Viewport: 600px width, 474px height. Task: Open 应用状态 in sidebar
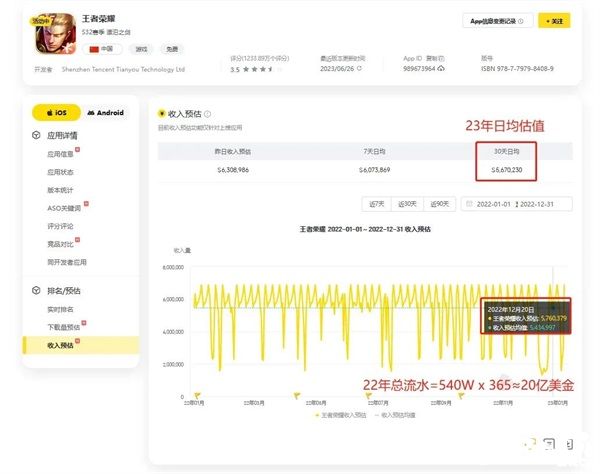pyautogui.click(x=60, y=172)
